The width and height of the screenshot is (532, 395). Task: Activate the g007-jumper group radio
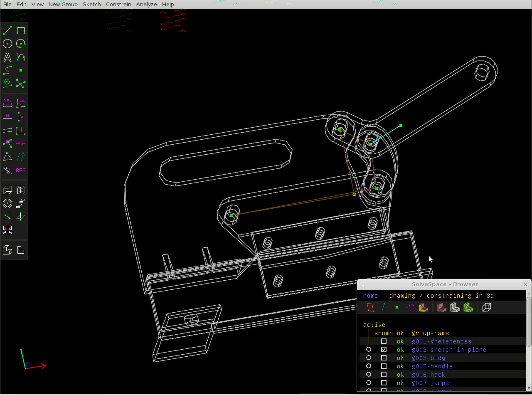tap(369, 383)
